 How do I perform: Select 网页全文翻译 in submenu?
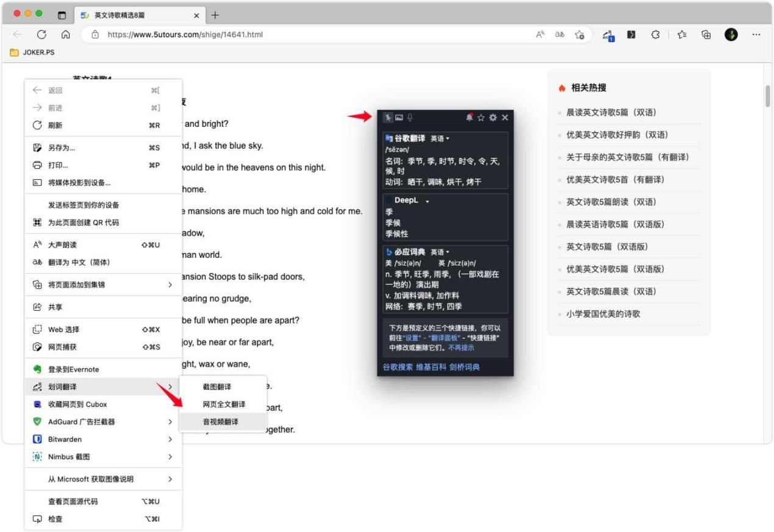click(x=223, y=405)
